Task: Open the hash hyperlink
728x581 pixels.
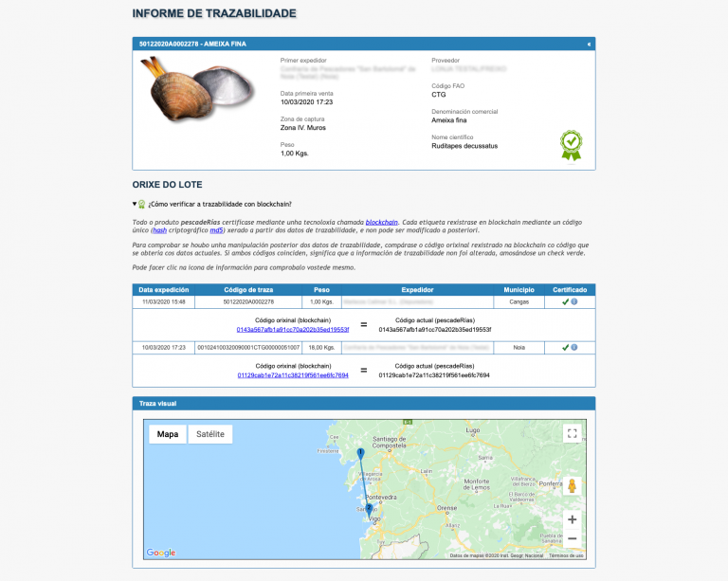Action: coord(159,230)
